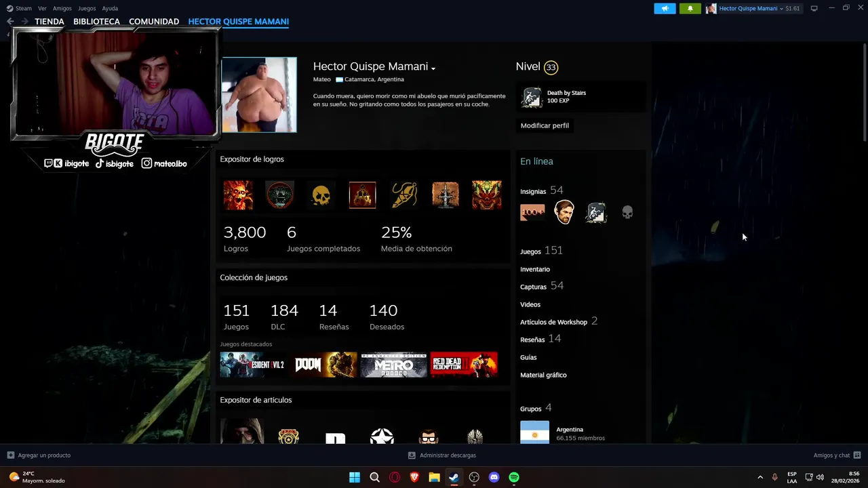The image size is (868, 488).
Task: Open the Amigos y chat icon
Action: (x=857, y=455)
